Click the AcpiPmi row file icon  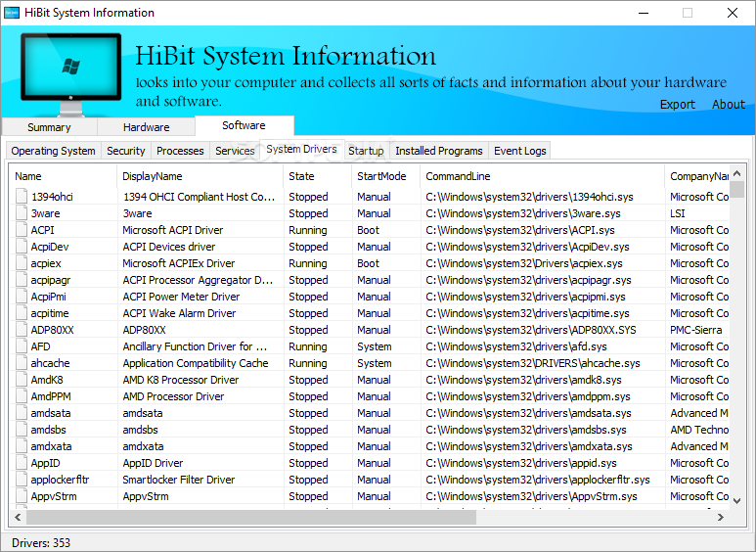point(22,297)
